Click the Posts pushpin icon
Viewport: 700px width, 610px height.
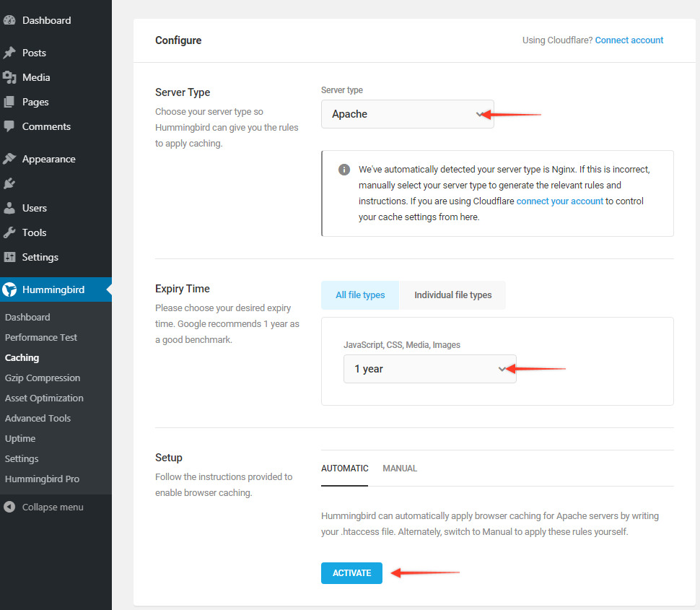click(x=9, y=53)
